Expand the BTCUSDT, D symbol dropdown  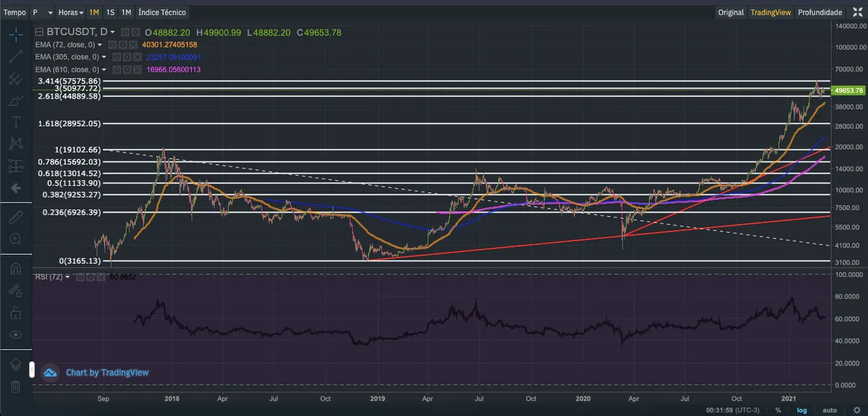pyautogui.click(x=113, y=32)
